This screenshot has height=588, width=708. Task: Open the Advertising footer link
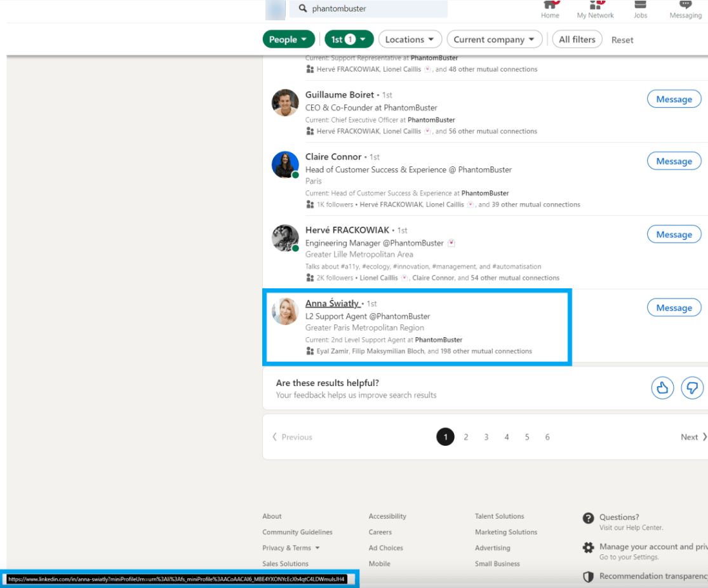492,548
